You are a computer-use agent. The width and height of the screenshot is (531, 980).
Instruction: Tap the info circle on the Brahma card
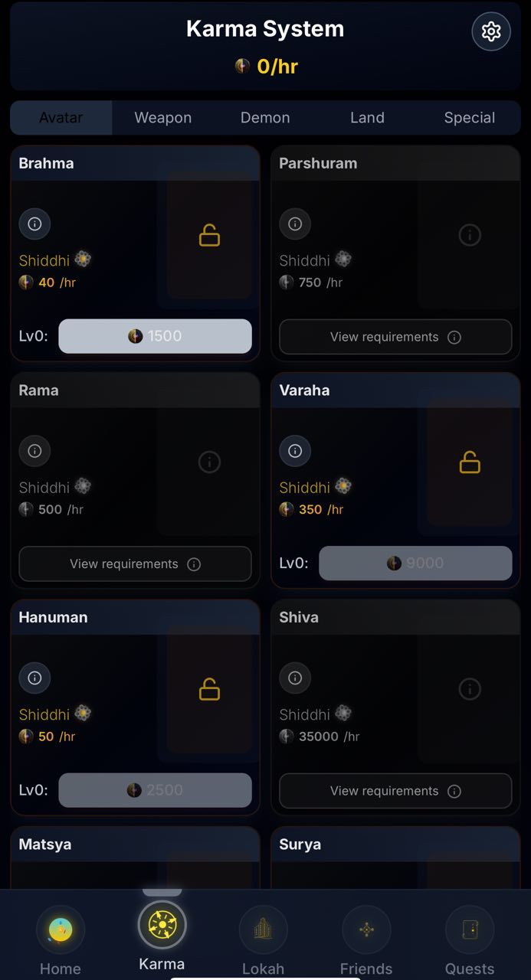pos(34,224)
